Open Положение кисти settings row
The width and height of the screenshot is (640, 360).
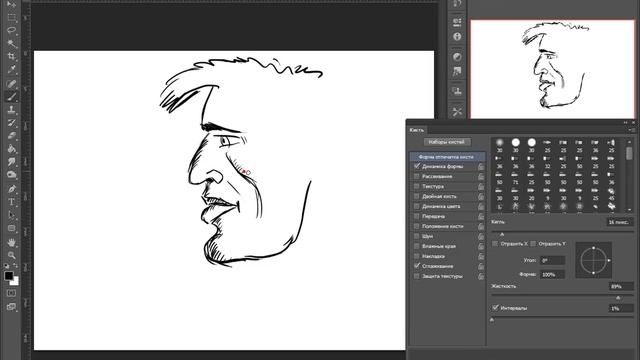pos(447,226)
